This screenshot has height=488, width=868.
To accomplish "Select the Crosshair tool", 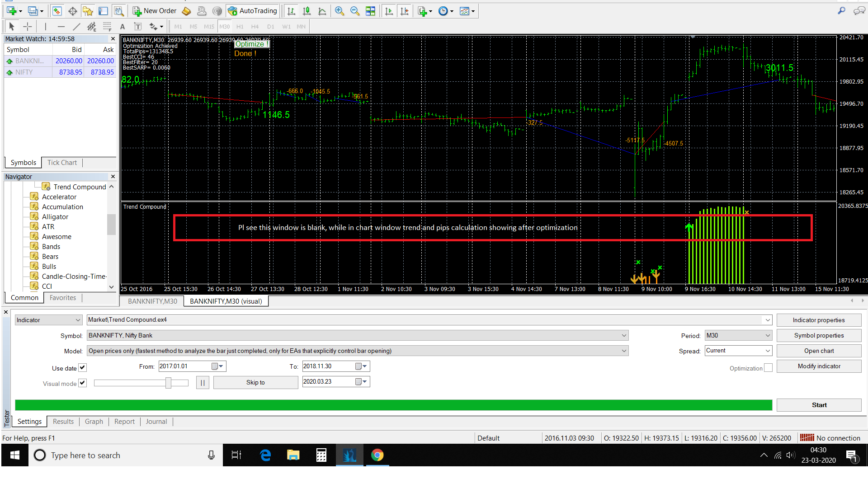I will point(28,27).
